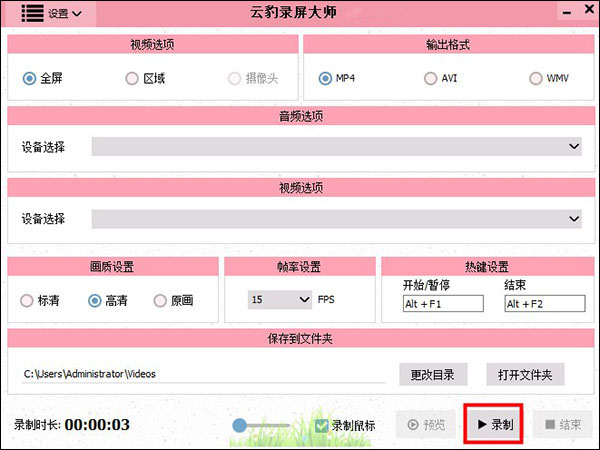Image resolution: width=600 pixels, height=450 pixels.
Task: Click the 结束 hotkey field Alt+F2
Action: pyautogui.click(x=545, y=304)
